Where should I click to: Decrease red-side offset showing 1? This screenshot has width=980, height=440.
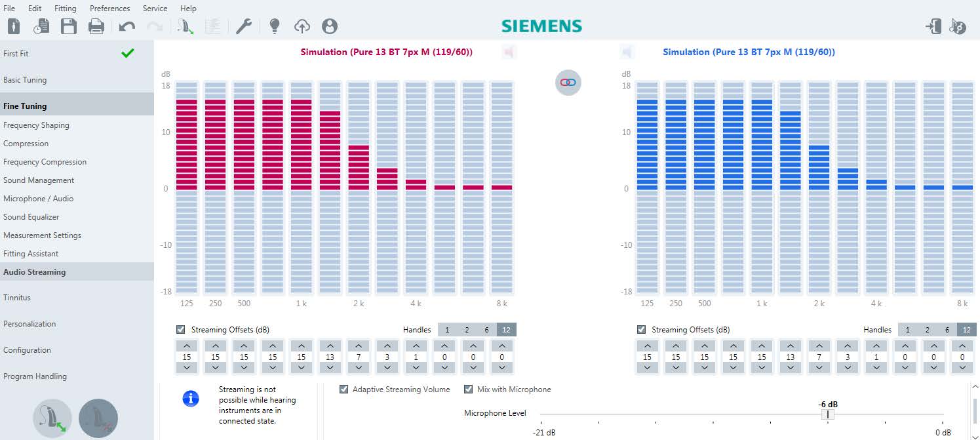(x=416, y=368)
